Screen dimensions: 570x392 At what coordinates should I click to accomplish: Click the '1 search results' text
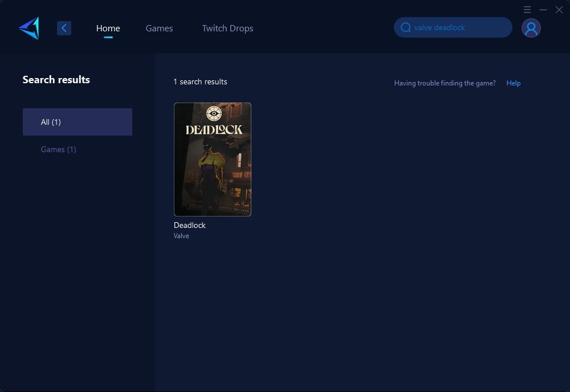coord(200,81)
